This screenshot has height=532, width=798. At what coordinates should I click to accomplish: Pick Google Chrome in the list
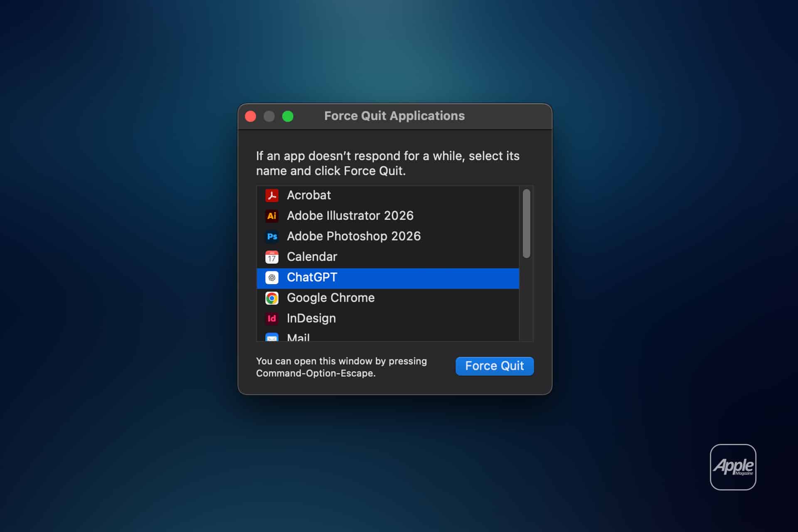(x=388, y=298)
